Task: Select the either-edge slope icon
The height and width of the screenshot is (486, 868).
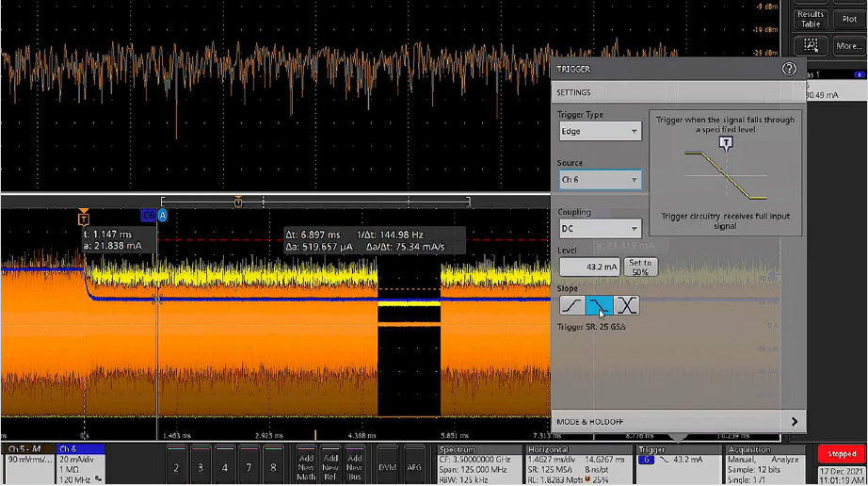Action: tap(627, 305)
